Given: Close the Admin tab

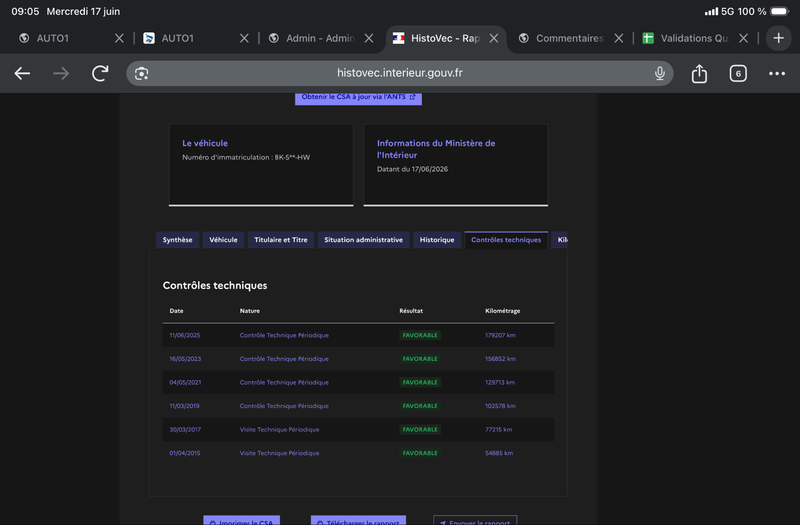Looking at the screenshot, I should coord(369,38).
